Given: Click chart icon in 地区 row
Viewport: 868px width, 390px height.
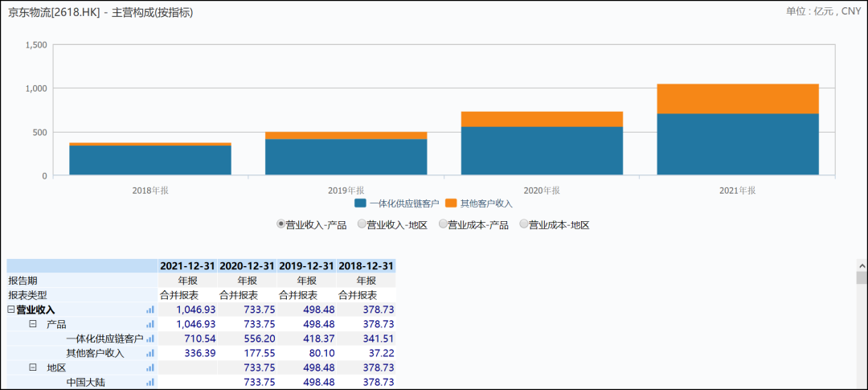Looking at the screenshot, I should (150, 367).
